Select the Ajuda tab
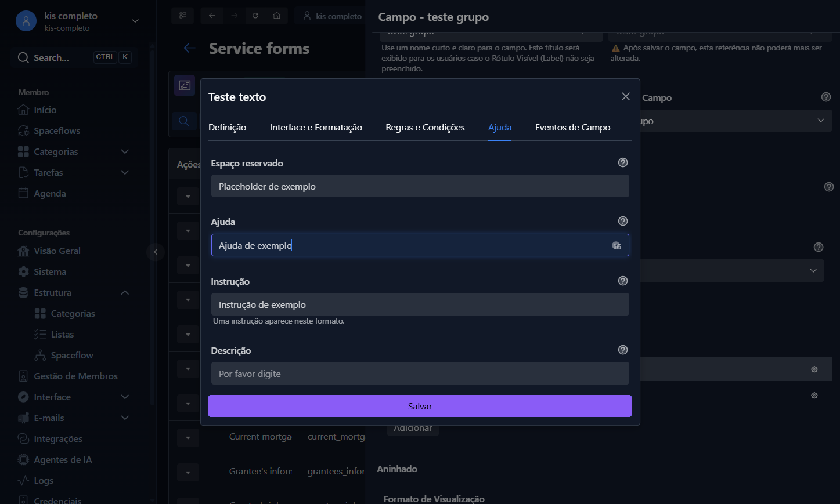 [x=500, y=127]
